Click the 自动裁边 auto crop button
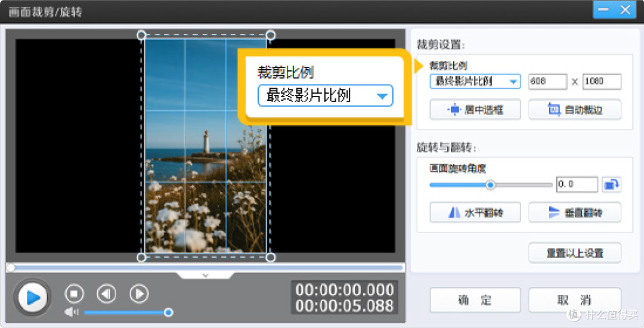 [575, 110]
